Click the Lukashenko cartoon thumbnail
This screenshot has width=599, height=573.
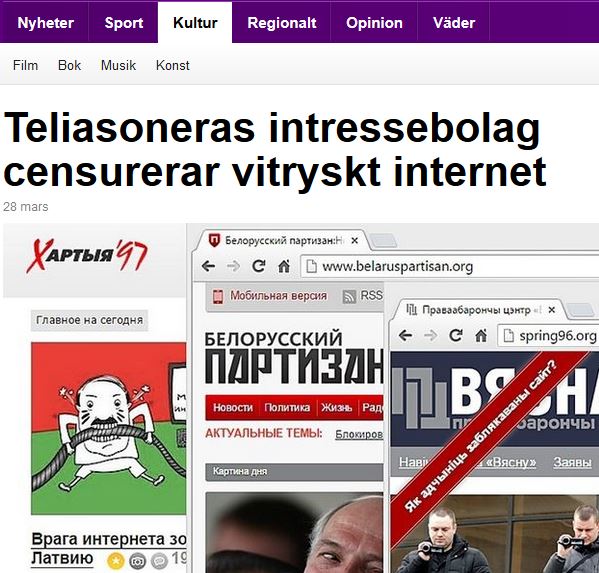pos(109,428)
